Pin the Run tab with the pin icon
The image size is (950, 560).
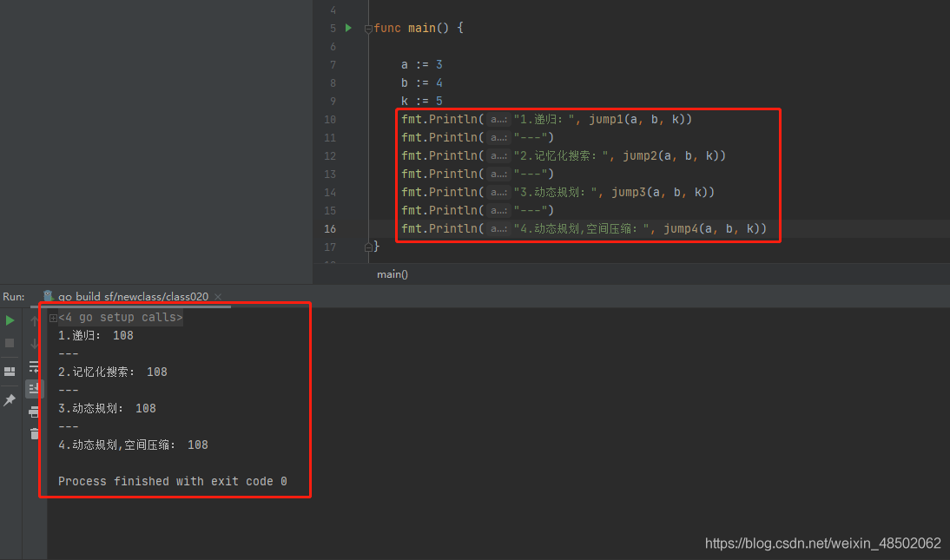[x=10, y=400]
